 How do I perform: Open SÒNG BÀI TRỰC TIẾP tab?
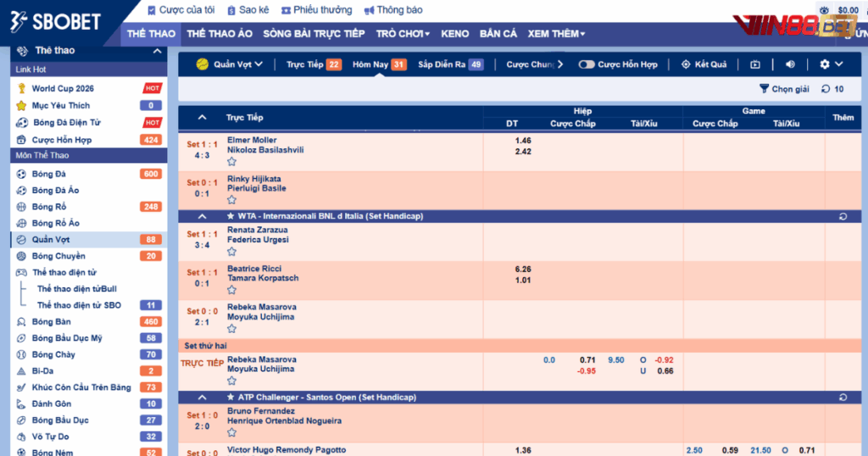[314, 34]
